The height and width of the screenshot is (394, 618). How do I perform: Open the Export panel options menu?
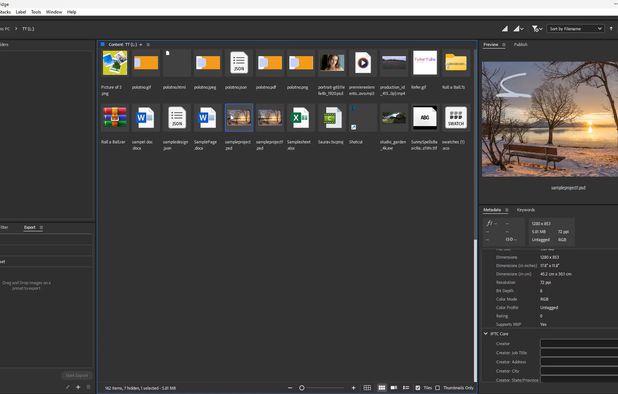tap(41, 227)
